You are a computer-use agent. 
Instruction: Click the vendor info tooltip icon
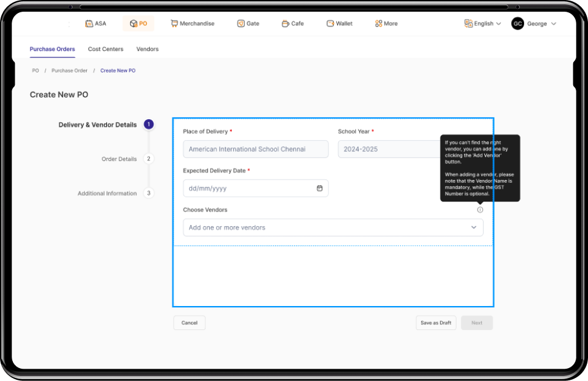[x=480, y=209]
